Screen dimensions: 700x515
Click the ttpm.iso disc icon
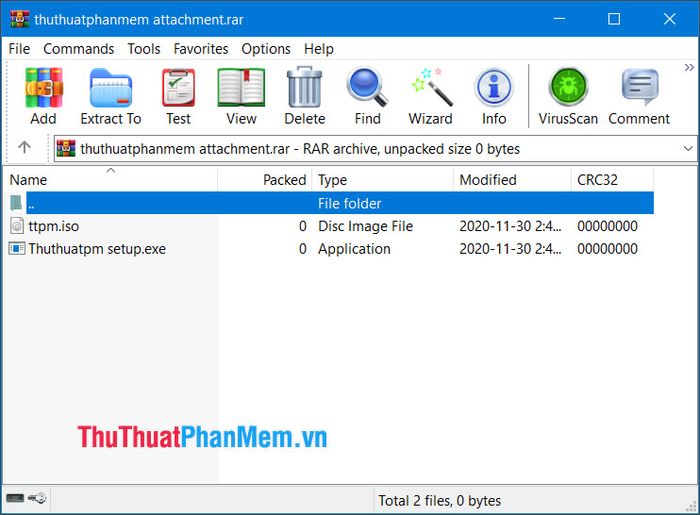[17, 226]
